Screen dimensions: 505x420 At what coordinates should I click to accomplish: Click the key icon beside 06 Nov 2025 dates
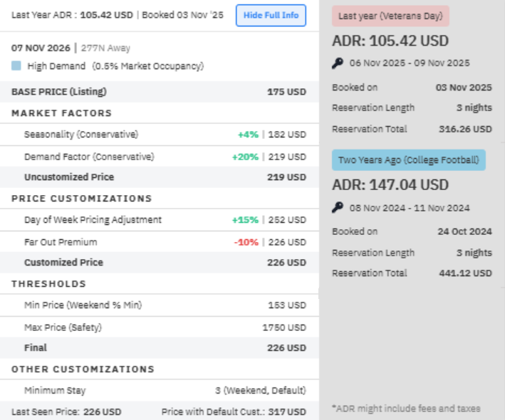(338, 63)
